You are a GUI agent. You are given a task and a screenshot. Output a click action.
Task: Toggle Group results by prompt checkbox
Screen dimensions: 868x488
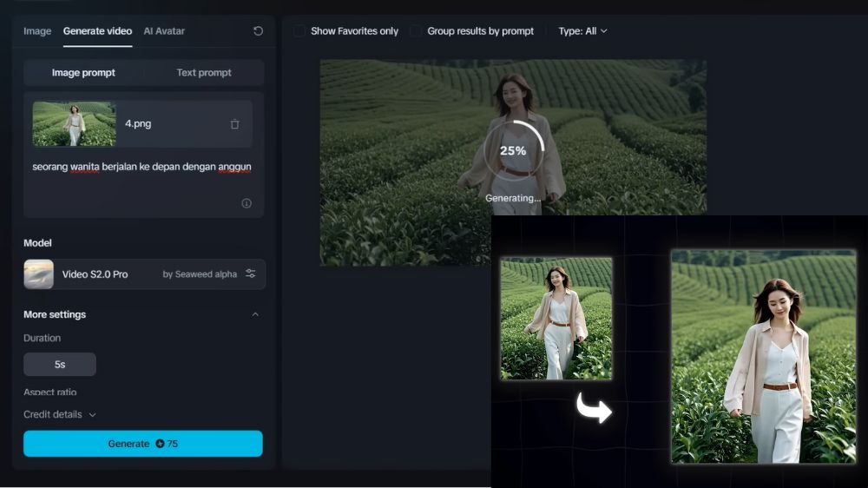416,31
